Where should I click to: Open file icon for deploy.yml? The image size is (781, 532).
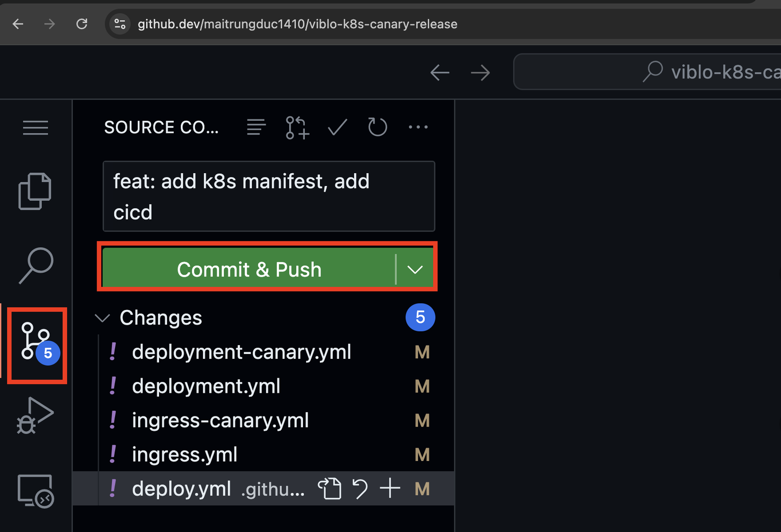pyautogui.click(x=330, y=488)
